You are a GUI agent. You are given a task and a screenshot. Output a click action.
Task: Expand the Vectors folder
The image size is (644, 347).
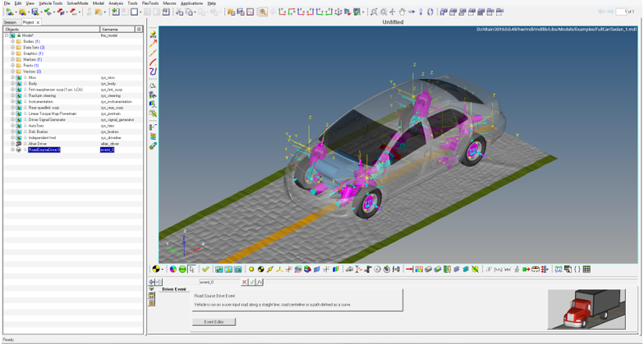click(x=12, y=72)
